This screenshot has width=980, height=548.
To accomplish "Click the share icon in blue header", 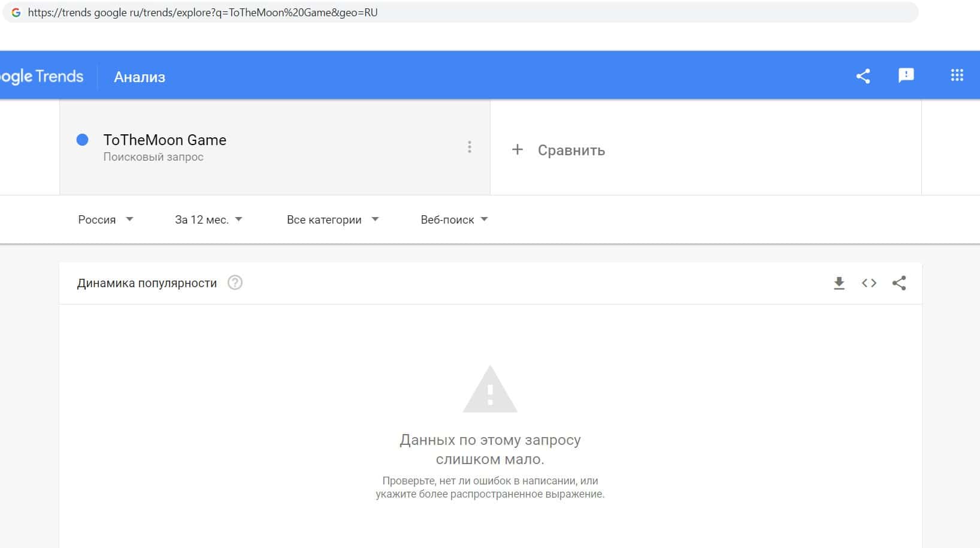I will [863, 76].
